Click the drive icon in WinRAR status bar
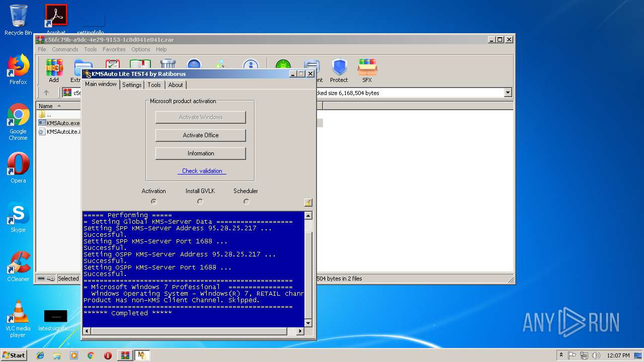 41,279
